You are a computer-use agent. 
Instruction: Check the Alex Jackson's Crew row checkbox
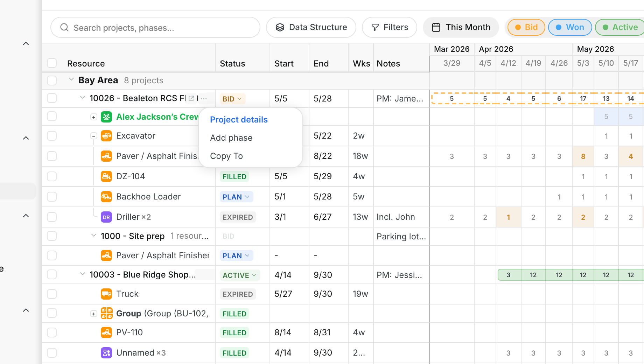tap(52, 116)
